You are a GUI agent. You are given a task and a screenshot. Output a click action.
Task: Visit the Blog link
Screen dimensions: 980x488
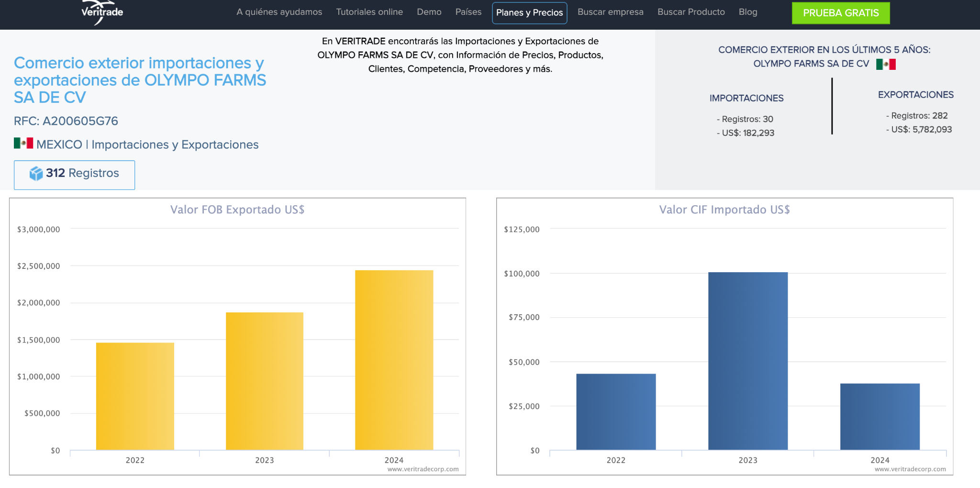[x=748, y=12]
